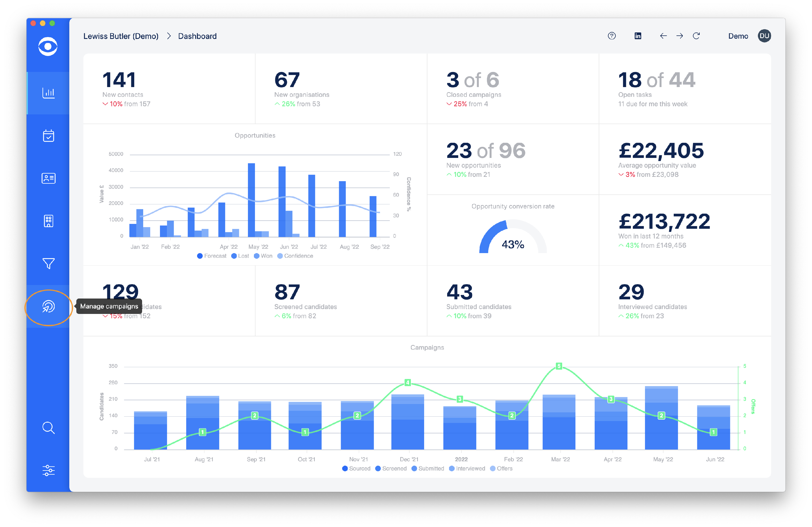Image resolution: width=812 pixels, height=527 pixels.
Task: Expand the breadcrumb chevron after Lewiss Butler
Action: coord(169,36)
